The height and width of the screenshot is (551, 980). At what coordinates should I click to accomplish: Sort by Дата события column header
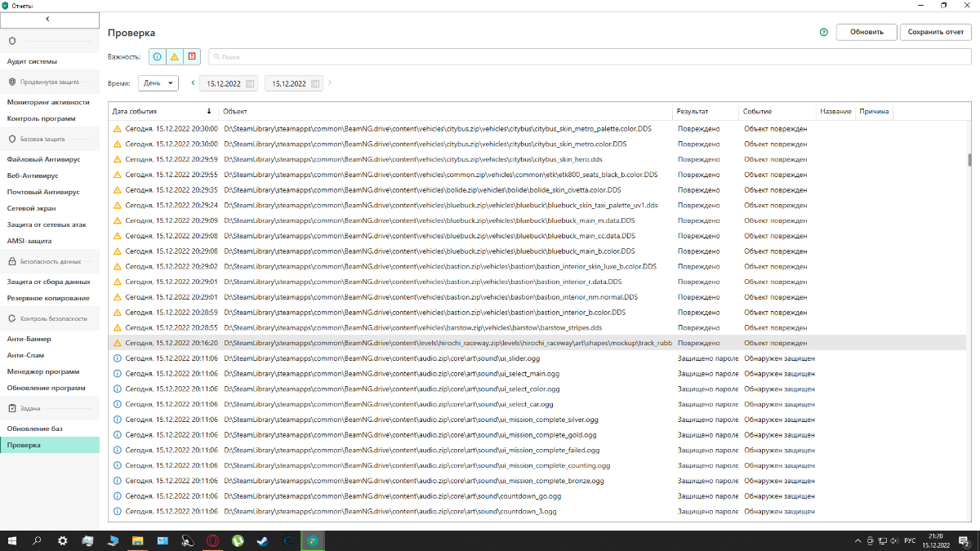(x=163, y=111)
